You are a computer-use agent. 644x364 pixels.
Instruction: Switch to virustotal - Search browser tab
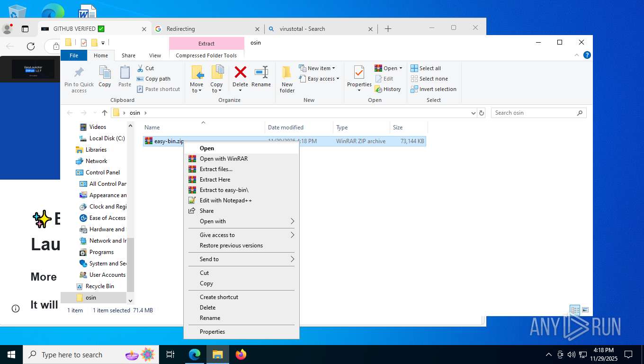point(321,29)
